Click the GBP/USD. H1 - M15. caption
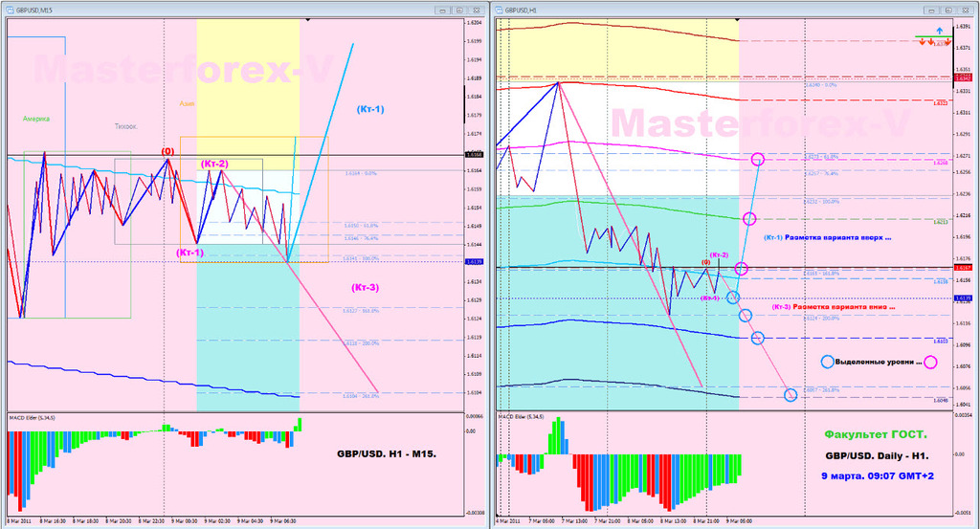Image resolution: width=980 pixels, height=529 pixels. click(387, 454)
